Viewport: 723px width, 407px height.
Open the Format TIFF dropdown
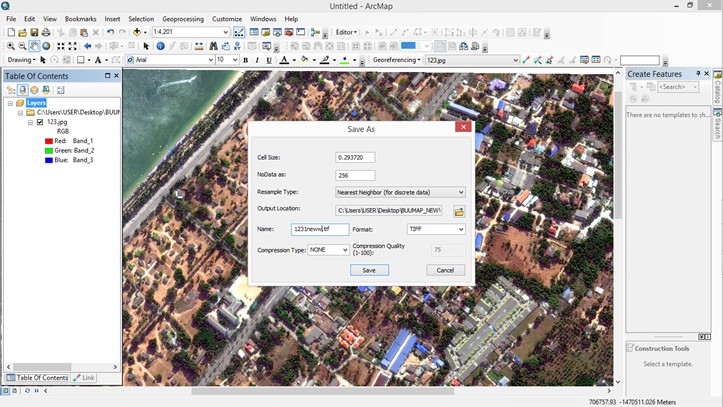click(460, 229)
